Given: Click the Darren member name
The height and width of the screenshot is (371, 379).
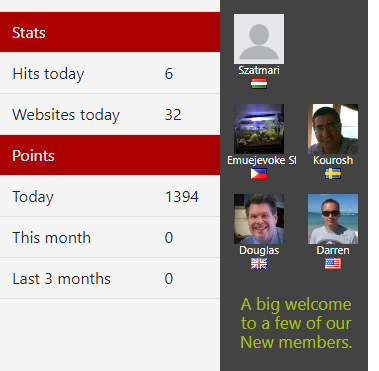Looking at the screenshot, I should pos(333,250).
